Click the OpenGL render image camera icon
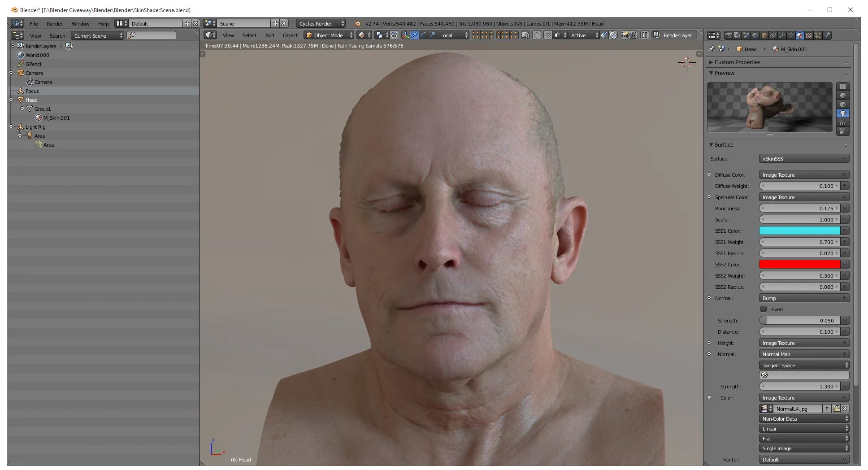This screenshot has height=470, width=868. click(x=624, y=35)
